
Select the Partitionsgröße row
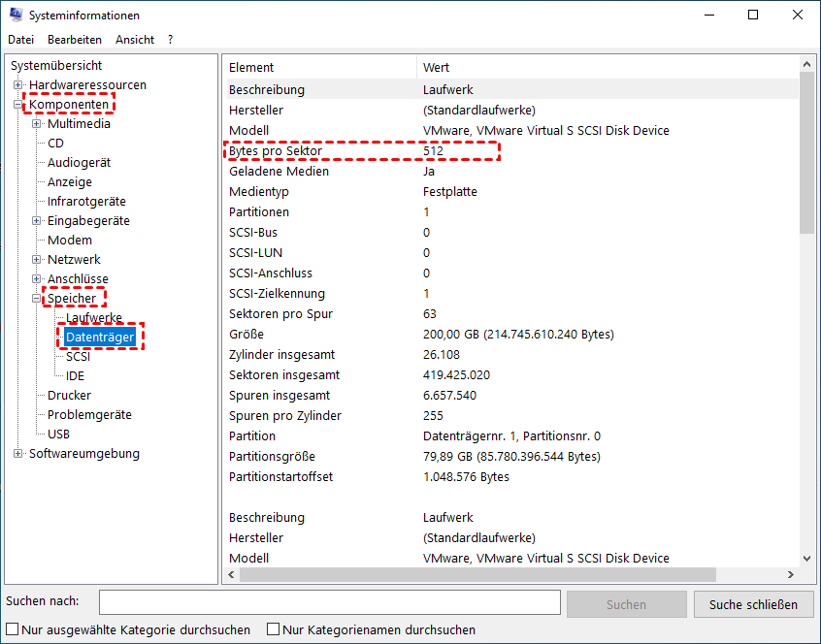[512, 456]
